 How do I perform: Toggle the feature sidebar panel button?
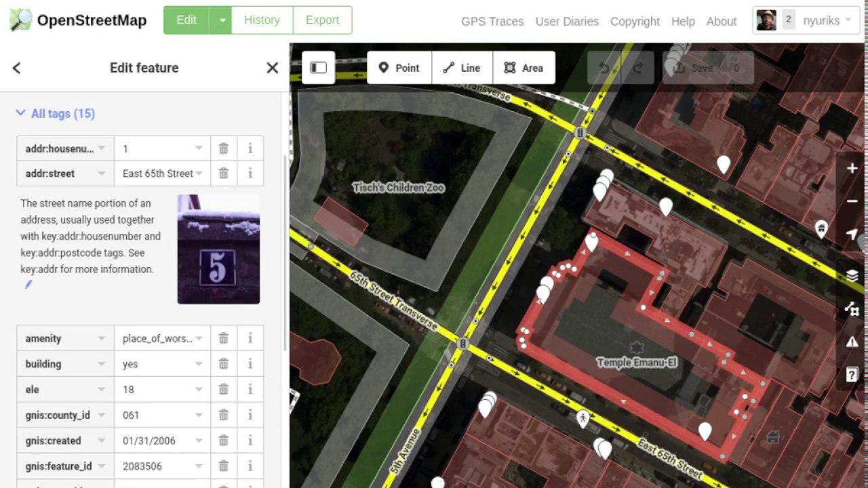click(319, 68)
